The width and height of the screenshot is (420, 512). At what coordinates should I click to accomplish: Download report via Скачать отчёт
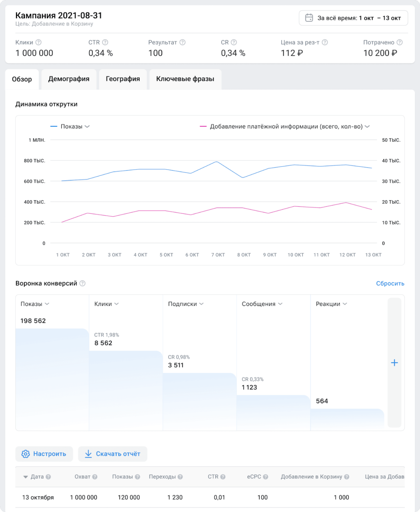coord(112,454)
